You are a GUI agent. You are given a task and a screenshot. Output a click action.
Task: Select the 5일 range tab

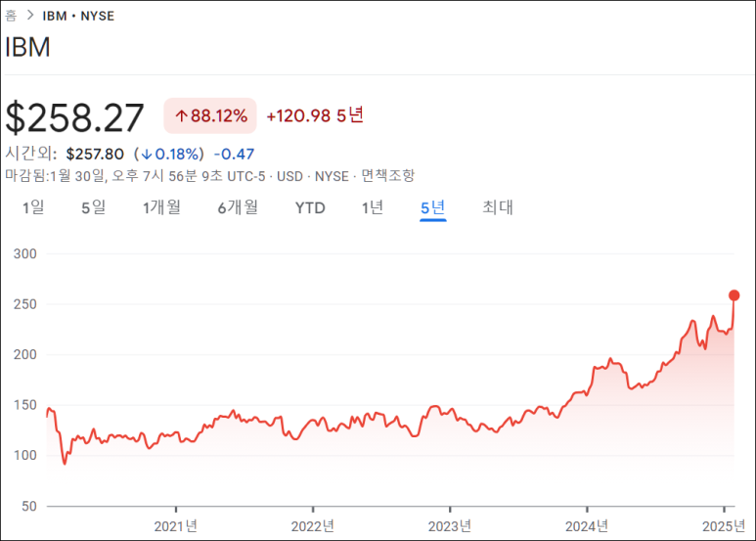[94, 207]
